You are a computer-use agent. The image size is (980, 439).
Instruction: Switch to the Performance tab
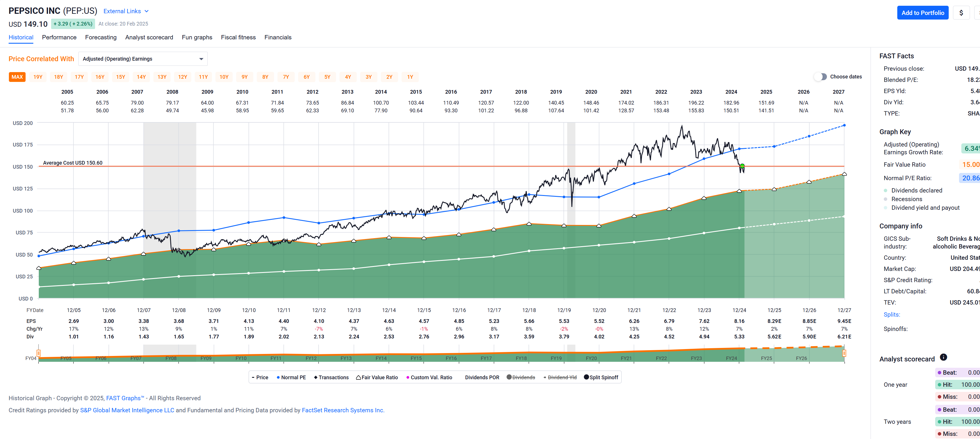click(x=59, y=37)
